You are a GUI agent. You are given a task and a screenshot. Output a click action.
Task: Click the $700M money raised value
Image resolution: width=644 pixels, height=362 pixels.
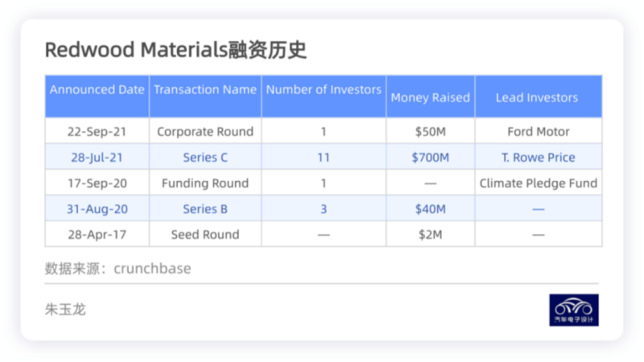(x=430, y=158)
